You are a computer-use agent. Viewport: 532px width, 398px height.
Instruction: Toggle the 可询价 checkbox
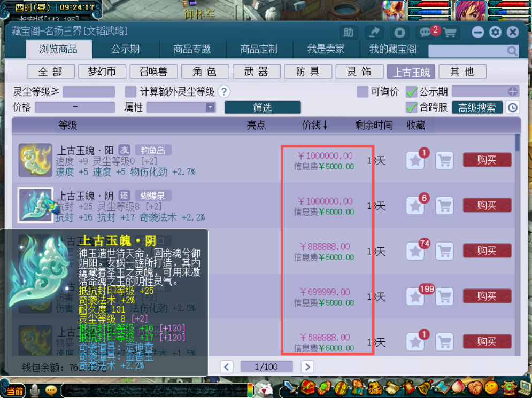tap(363, 92)
